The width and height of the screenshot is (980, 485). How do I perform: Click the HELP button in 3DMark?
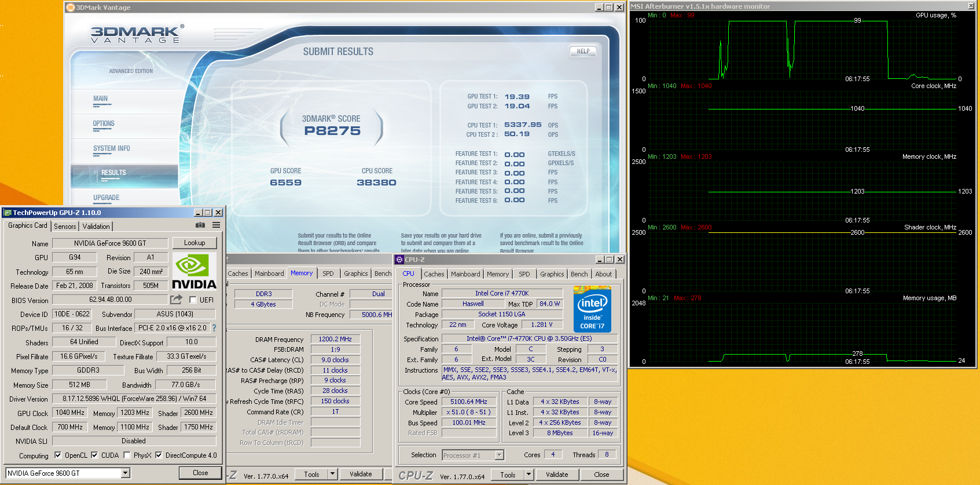pos(583,52)
